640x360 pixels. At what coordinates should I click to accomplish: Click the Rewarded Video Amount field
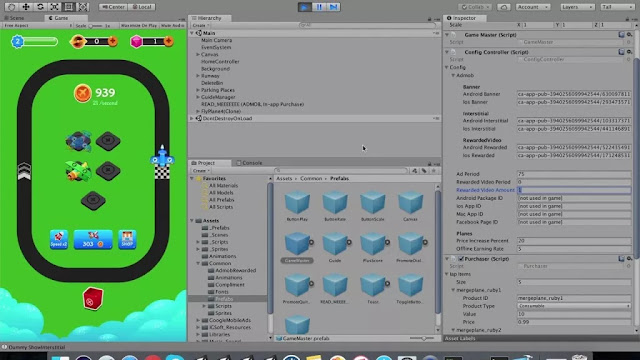574,190
